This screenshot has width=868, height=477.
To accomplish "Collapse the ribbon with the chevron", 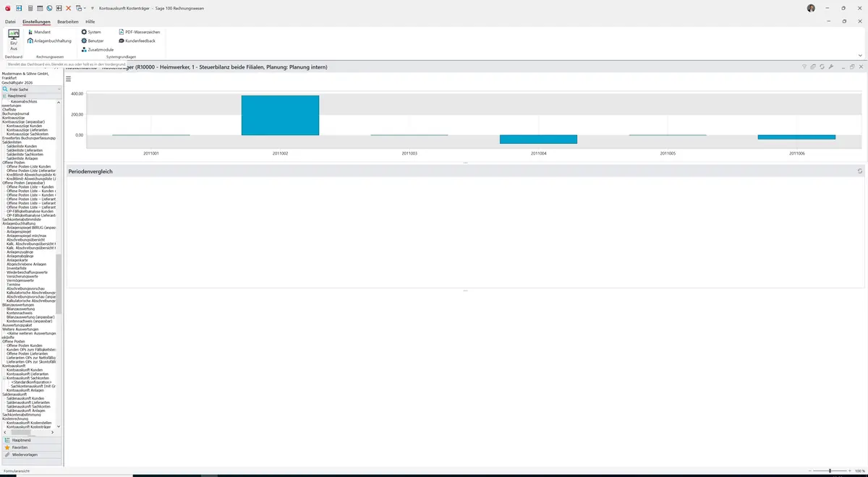I will click(x=860, y=56).
